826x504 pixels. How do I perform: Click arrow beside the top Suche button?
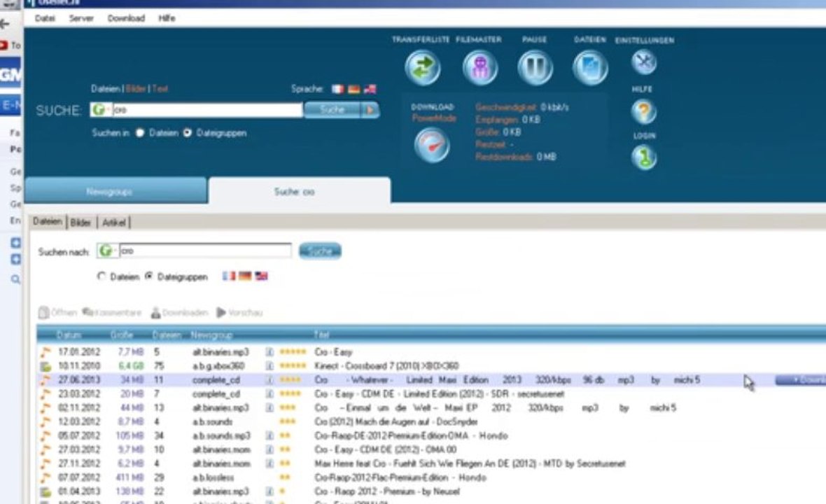[370, 110]
